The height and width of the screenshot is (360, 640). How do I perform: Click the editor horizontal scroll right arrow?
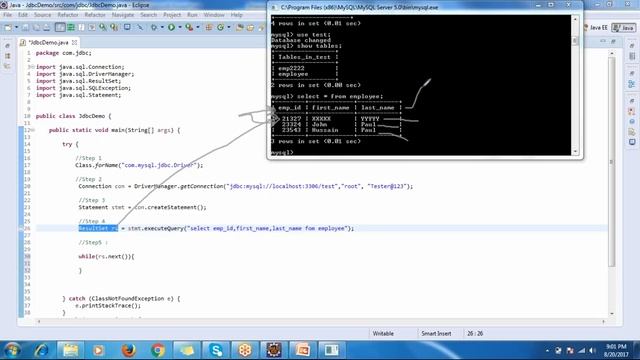(x=603, y=322)
